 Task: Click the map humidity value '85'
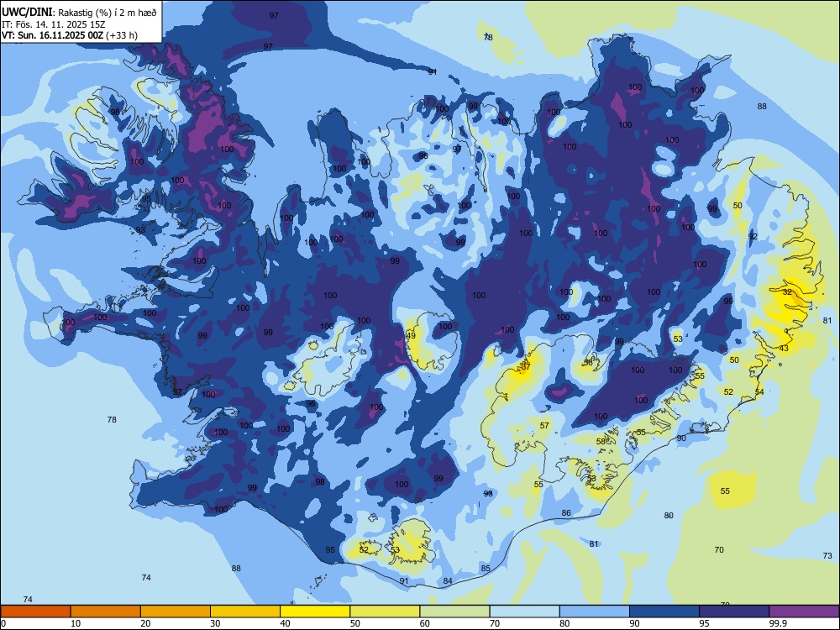(x=486, y=569)
